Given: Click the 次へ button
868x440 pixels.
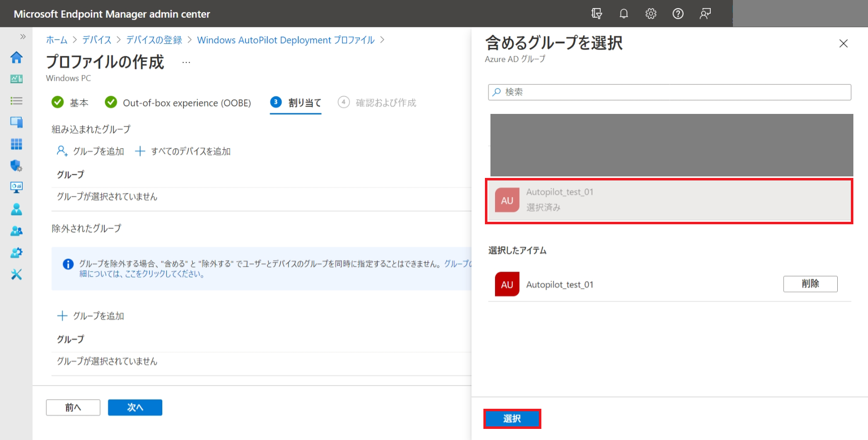Looking at the screenshot, I should 135,407.
